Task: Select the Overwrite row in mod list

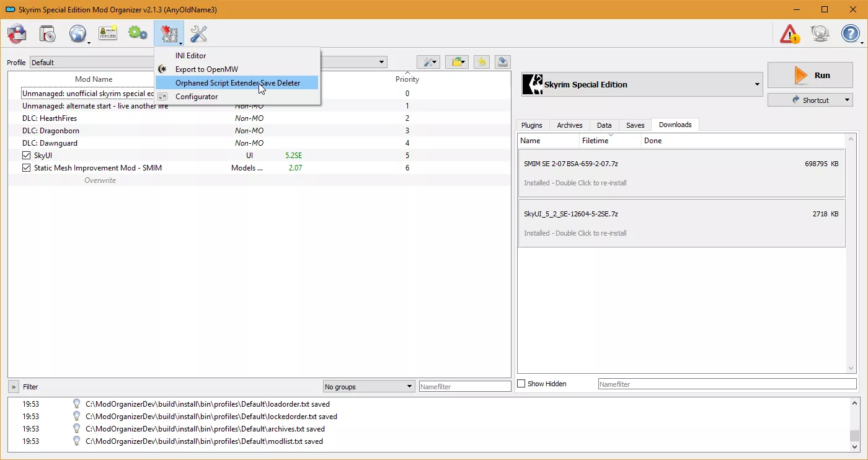Action: 259,180
